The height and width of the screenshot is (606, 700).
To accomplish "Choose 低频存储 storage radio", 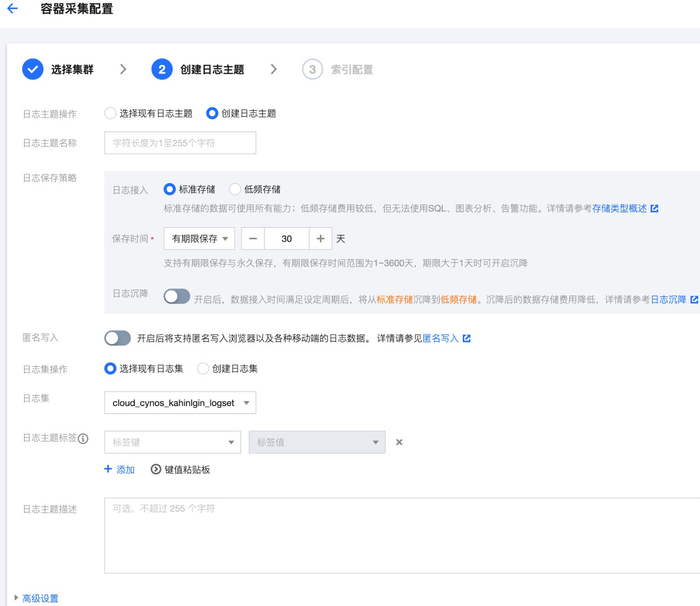I will 235,189.
